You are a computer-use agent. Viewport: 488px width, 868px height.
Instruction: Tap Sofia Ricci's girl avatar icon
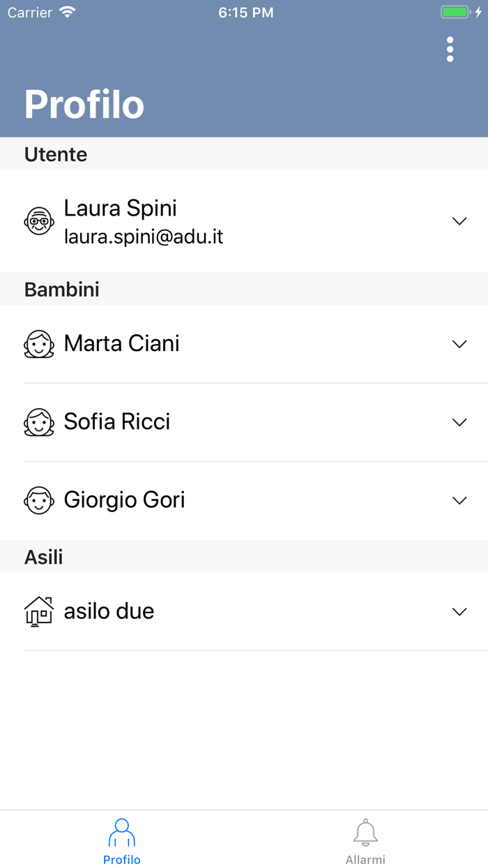(39, 422)
